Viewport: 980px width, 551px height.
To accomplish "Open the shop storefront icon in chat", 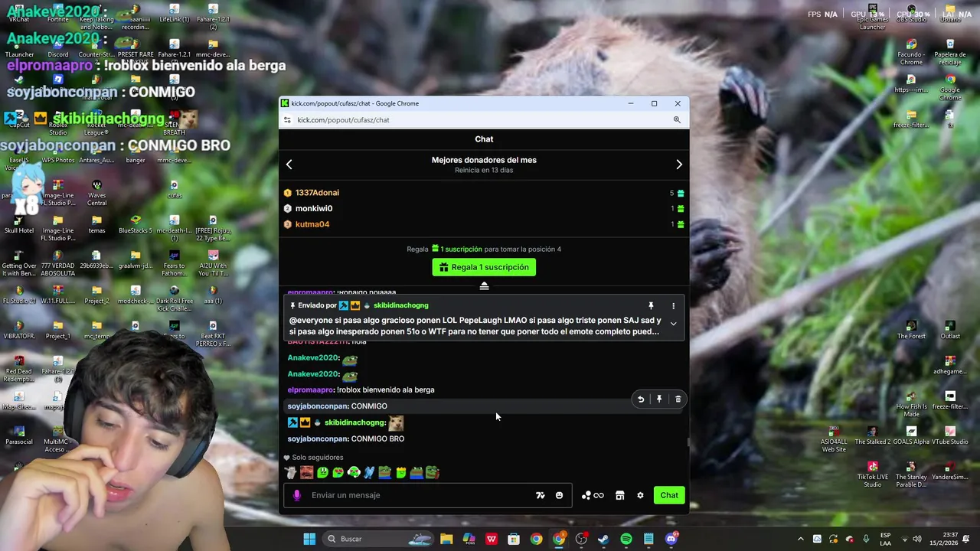I will pos(620,495).
